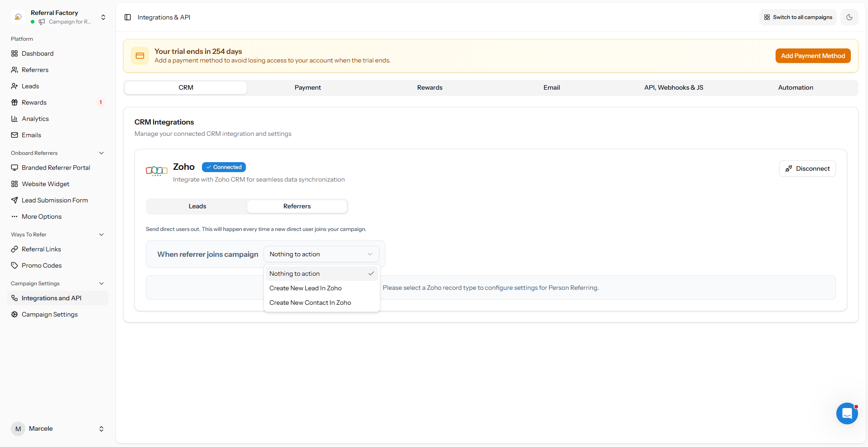
Task: Click Add Payment Method button
Action: click(x=813, y=56)
